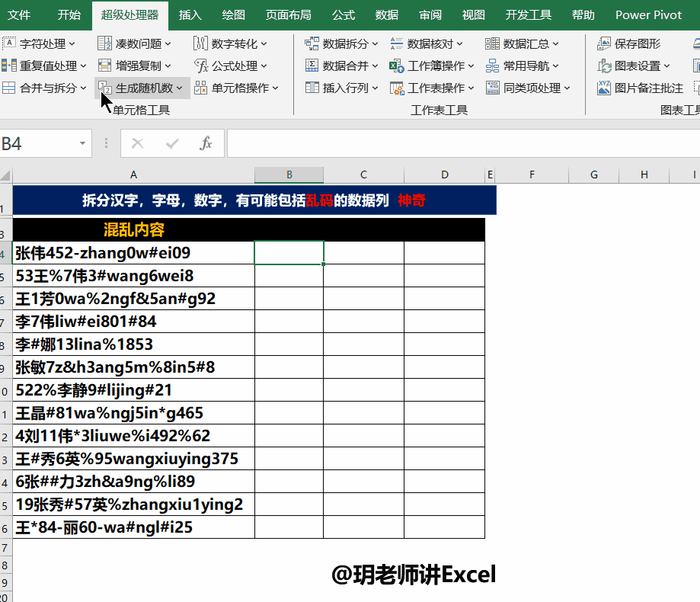
Task: Switch to the 开始 tab
Action: pos(69,14)
